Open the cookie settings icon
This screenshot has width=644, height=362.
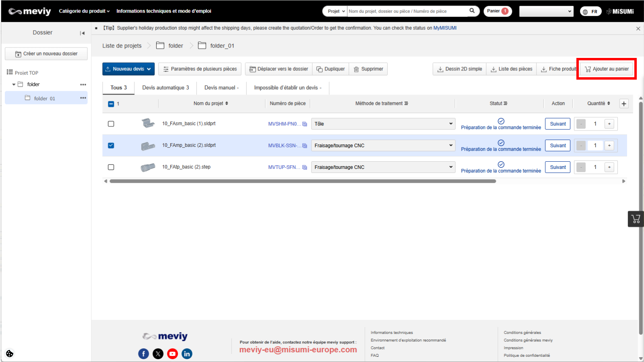[x=10, y=354]
